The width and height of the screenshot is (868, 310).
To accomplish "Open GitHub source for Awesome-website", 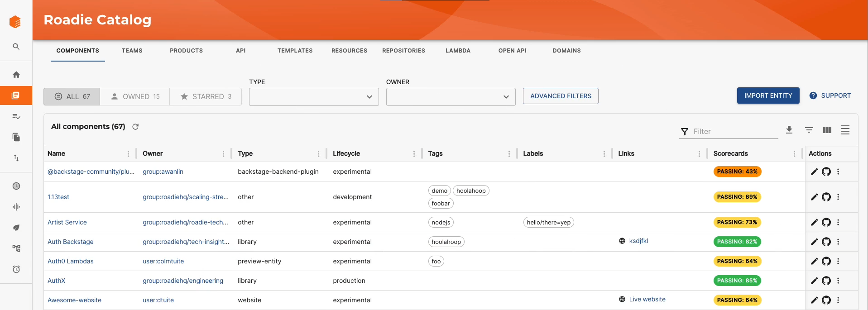I will tap(826, 300).
